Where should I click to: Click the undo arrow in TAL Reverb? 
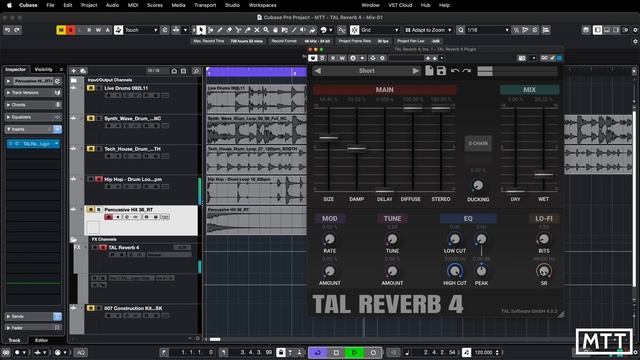(x=455, y=71)
